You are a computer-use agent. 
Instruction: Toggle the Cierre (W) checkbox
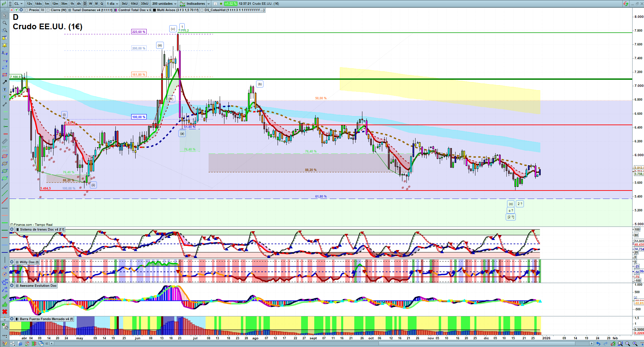tap(48, 10)
